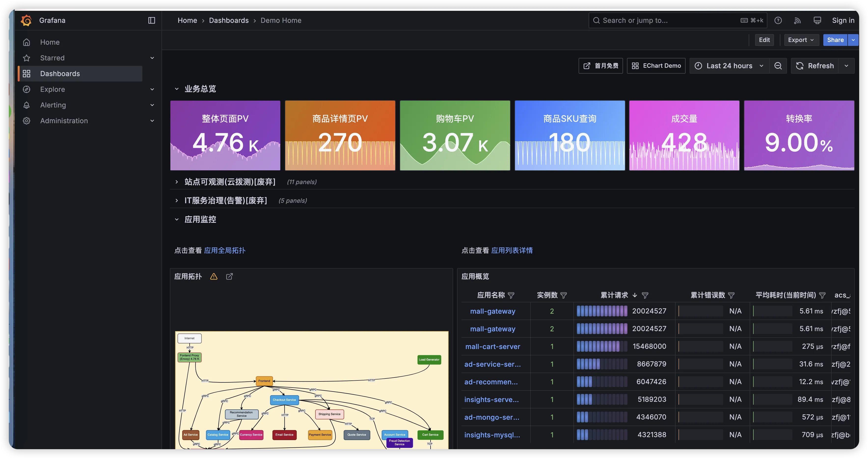
Task: Click the warning icon on 应用拓扑 panel
Action: (214, 276)
